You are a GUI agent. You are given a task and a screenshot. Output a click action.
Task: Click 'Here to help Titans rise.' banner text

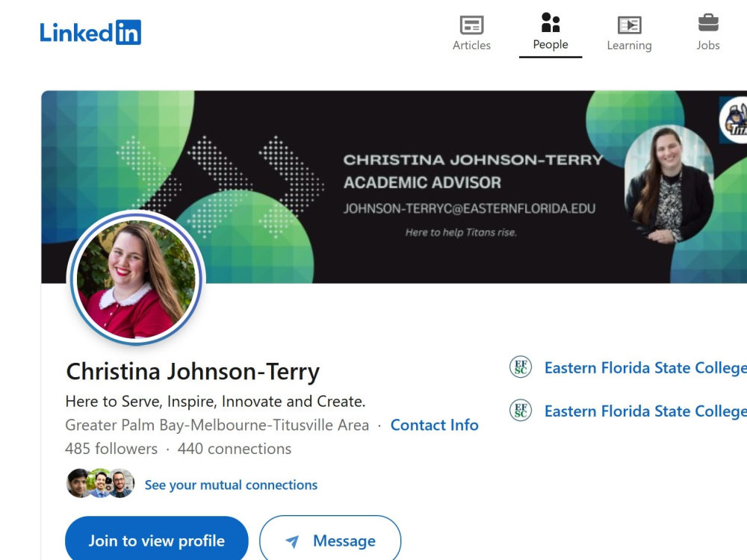click(x=461, y=232)
